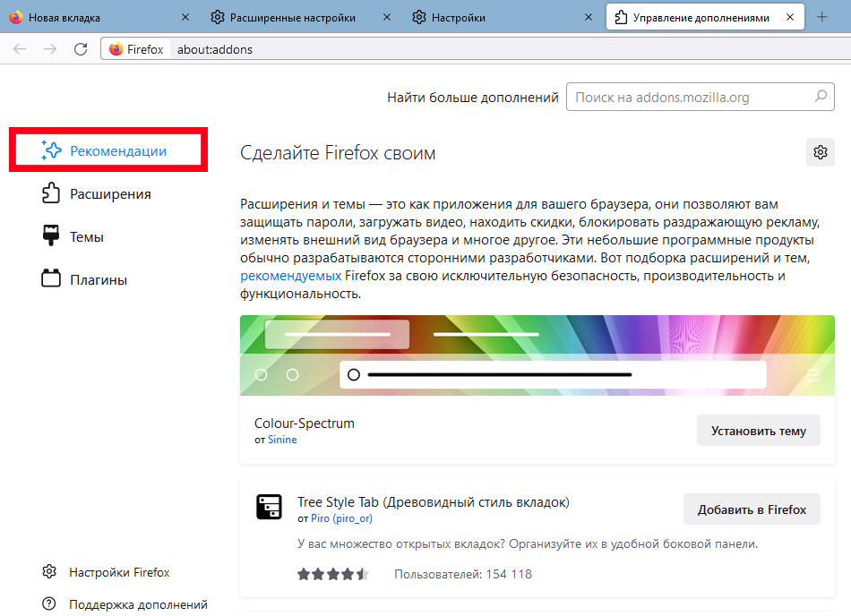851x616 pixels.
Task: Click the Темы brush icon
Action: click(x=51, y=235)
